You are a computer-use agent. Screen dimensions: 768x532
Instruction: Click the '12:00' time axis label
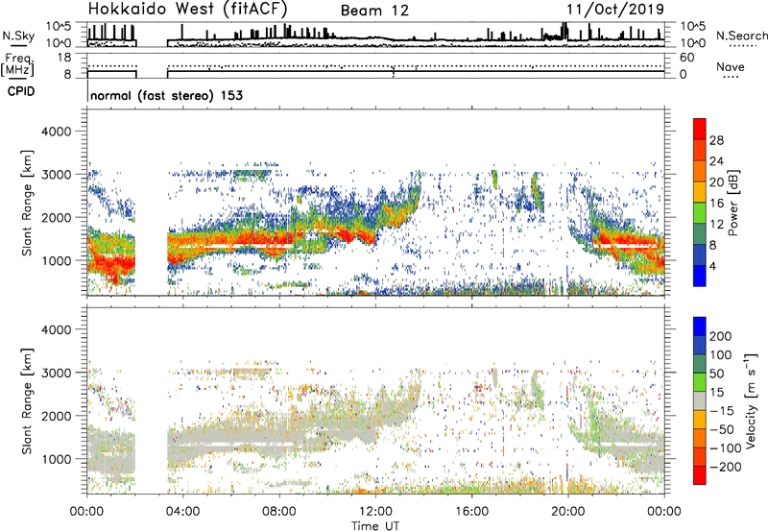pyautogui.click(x=375, y=512)
